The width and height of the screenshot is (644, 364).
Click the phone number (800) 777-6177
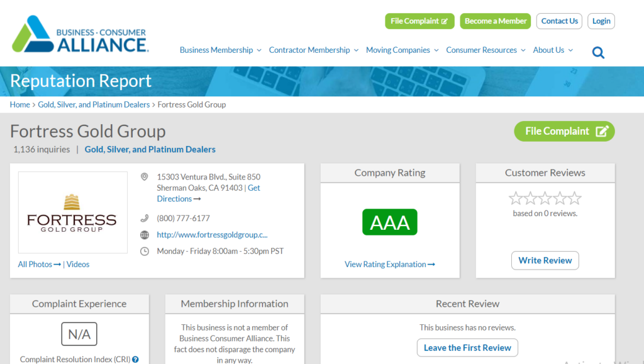[x=183, y=218]
